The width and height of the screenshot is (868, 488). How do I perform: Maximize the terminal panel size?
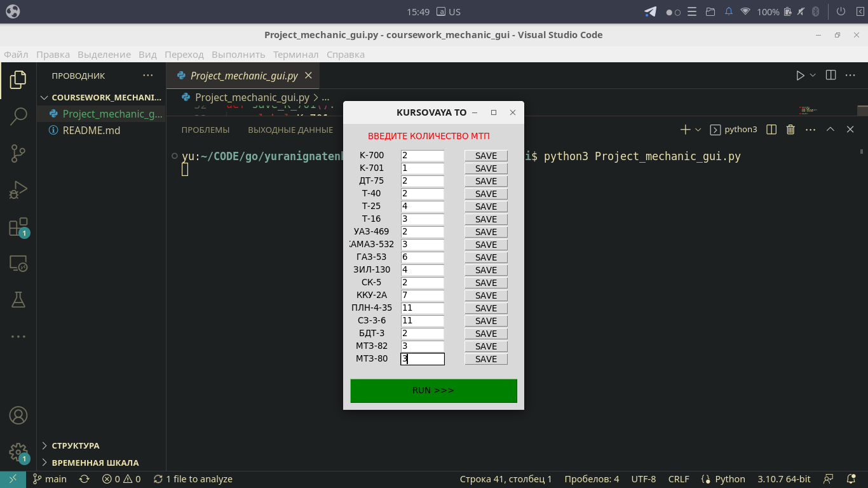tap(830, 130)
